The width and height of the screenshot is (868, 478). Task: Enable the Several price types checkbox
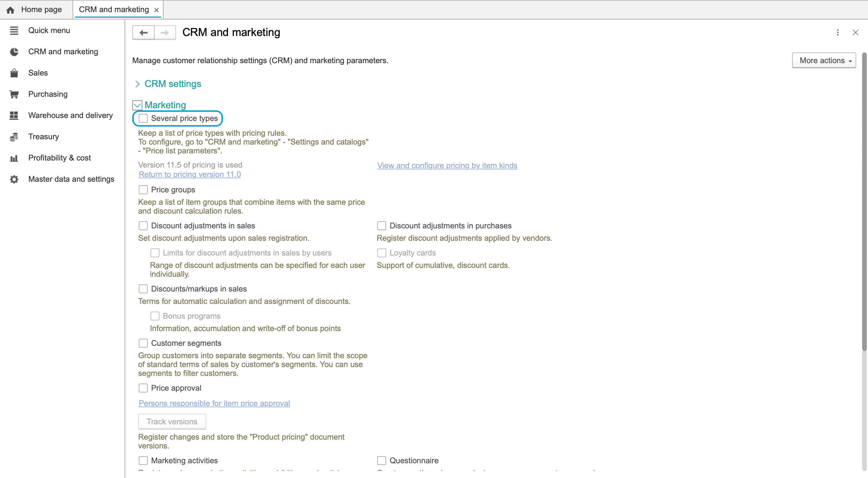(143, 118)
